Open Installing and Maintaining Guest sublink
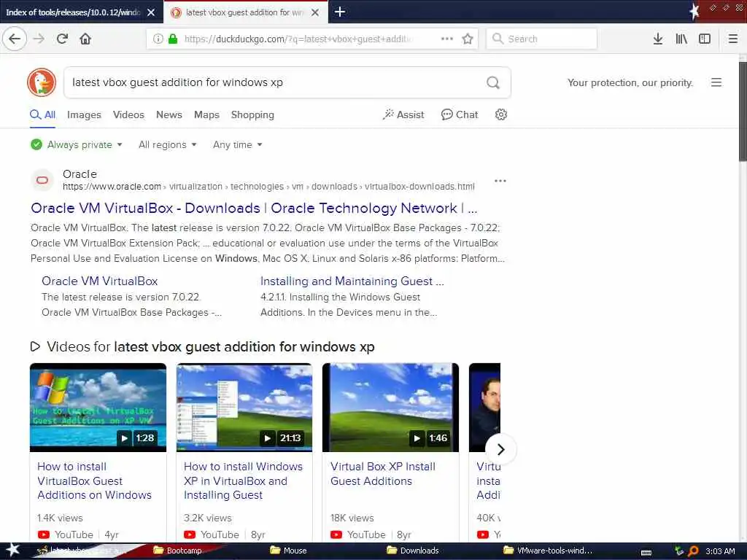The height and width of the screenshot is (560, 747). (x=352, y=281)
